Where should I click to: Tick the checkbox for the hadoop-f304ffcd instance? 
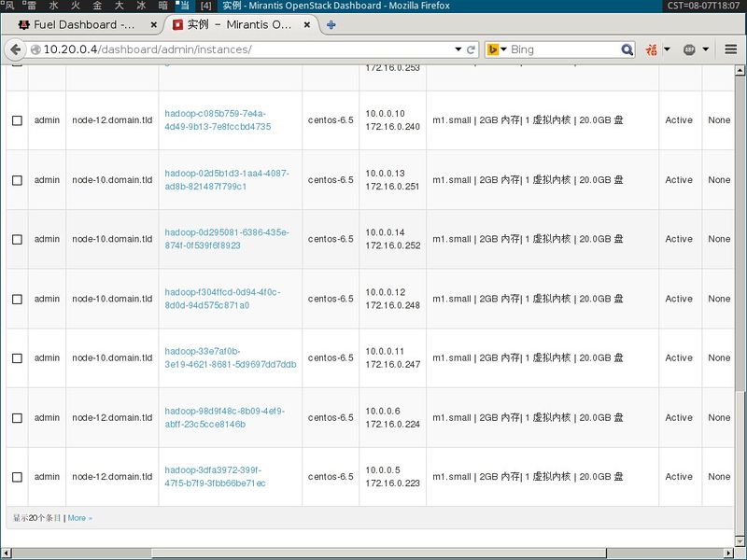(16, 299)
